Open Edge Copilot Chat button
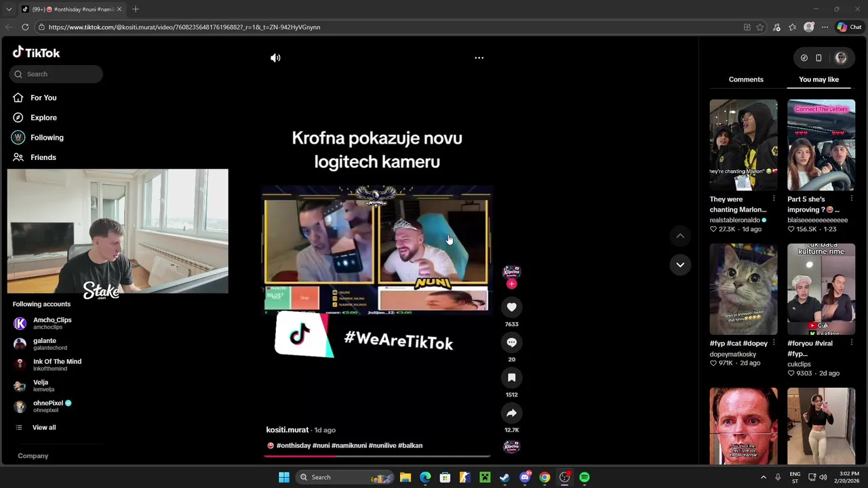The height and width of the screenshot is (488, 868). click(x=849, y=27)
